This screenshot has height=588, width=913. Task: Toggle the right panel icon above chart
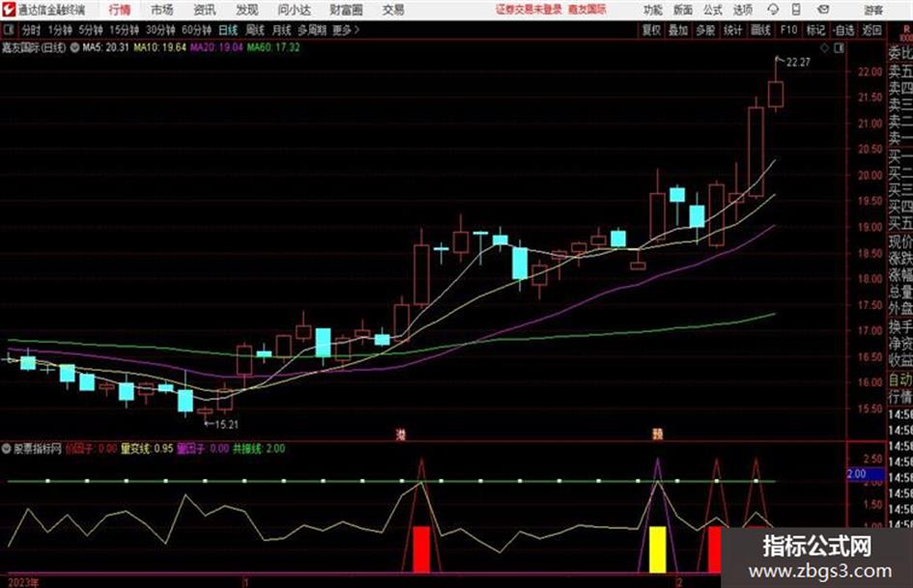(x=840, y=48)
